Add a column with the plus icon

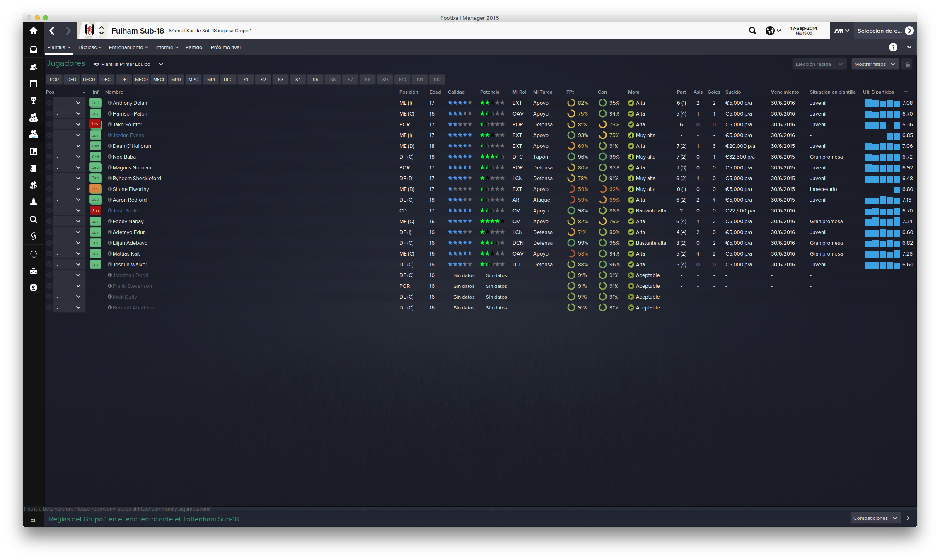[906, 92]
